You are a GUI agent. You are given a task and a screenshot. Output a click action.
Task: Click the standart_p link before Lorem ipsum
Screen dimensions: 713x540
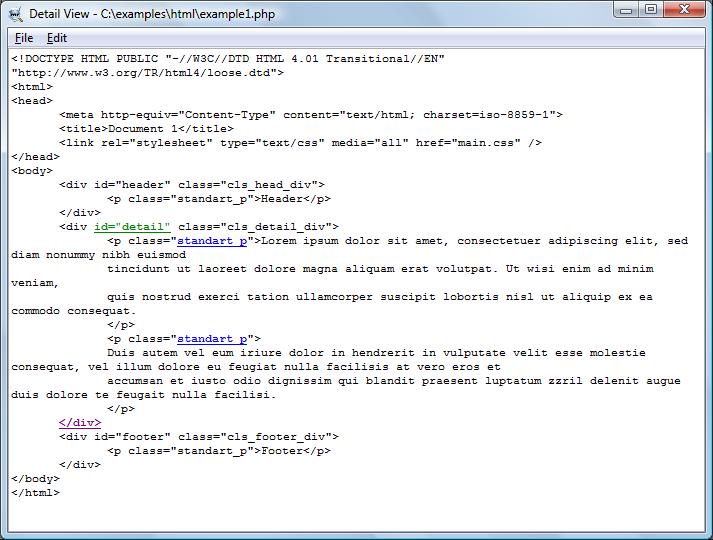[212, 241]
